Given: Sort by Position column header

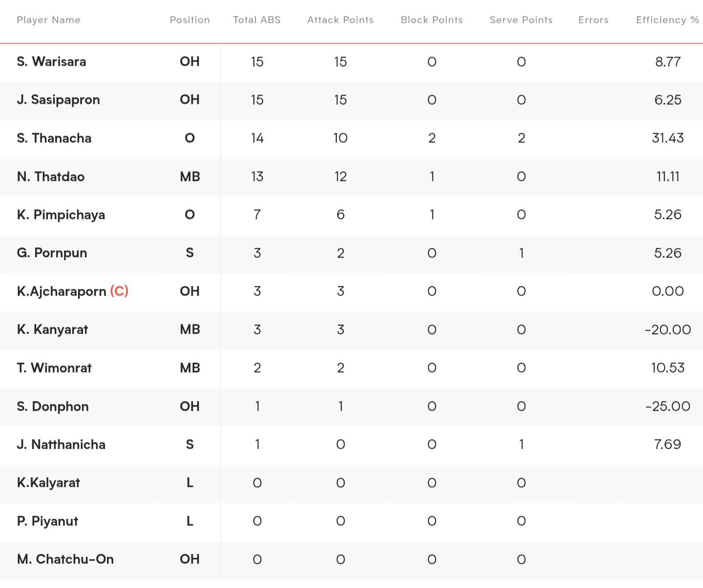Looking at the screenshot, I should pos(190,20).
